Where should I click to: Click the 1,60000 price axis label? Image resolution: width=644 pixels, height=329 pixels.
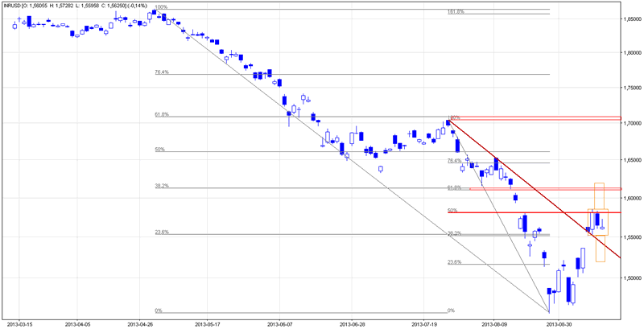pos(632,198)
